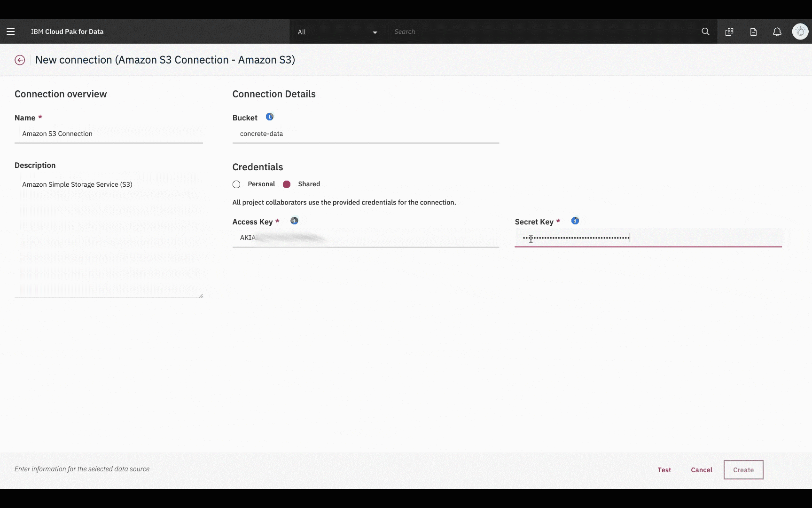Show the Bucket info tooltip icon
Image resolution: width=812 pixels, height=508 pixels.
(270, 117)
